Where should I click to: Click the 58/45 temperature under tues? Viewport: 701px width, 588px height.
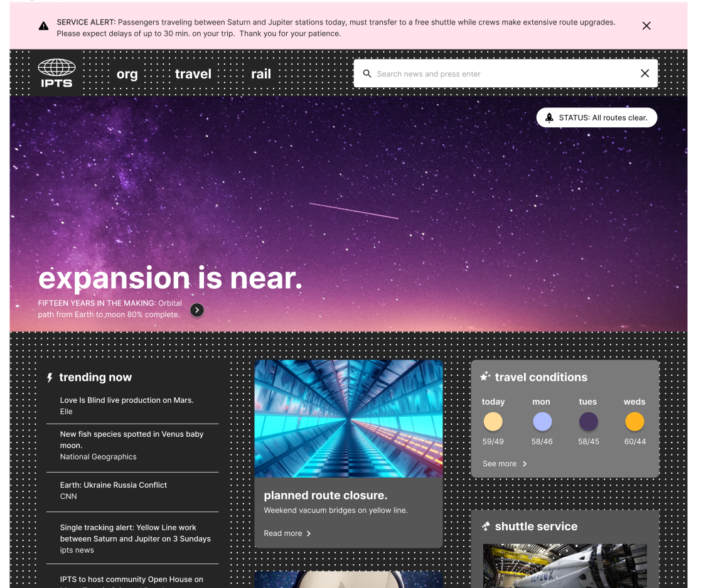click(588, 441)
